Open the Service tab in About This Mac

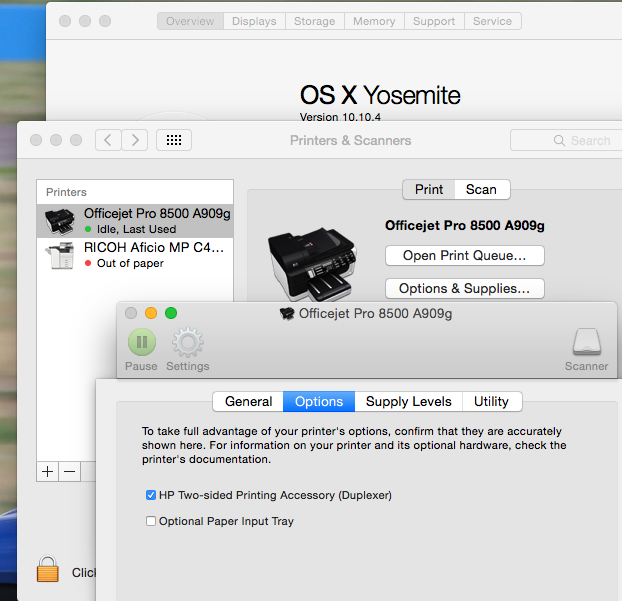tap(493, 21)
